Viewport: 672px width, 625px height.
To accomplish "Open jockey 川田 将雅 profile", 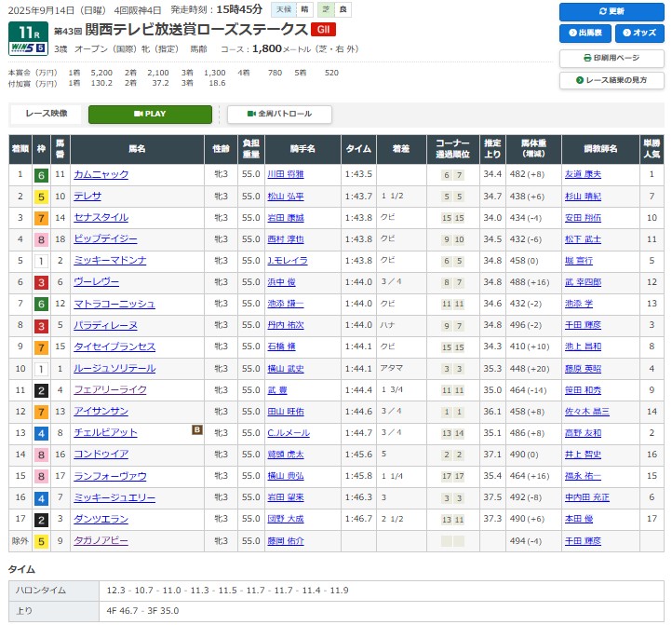I will [x=286, y=174].
